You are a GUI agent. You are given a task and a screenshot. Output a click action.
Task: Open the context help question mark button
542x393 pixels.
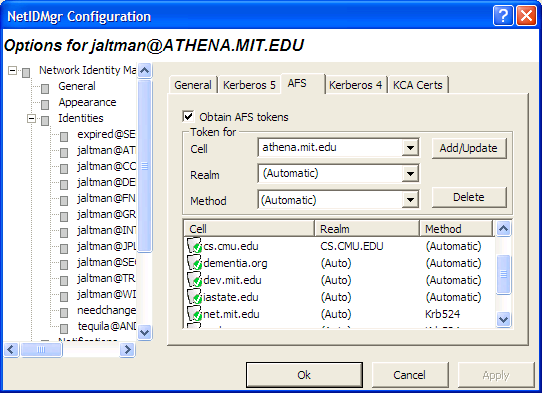pos(503,16)
